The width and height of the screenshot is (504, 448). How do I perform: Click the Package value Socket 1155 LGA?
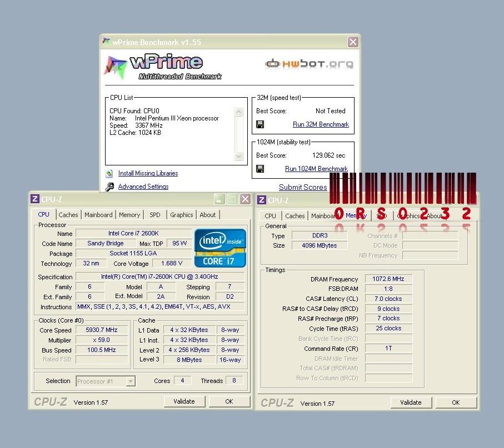(x=133, y=253)
